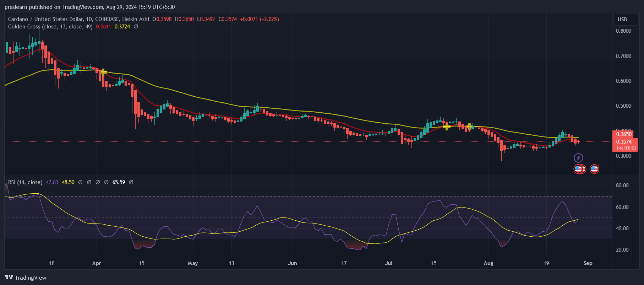Click the Jun label on time axis
Screen dimensions: 644x285
[x=293, y=263]
